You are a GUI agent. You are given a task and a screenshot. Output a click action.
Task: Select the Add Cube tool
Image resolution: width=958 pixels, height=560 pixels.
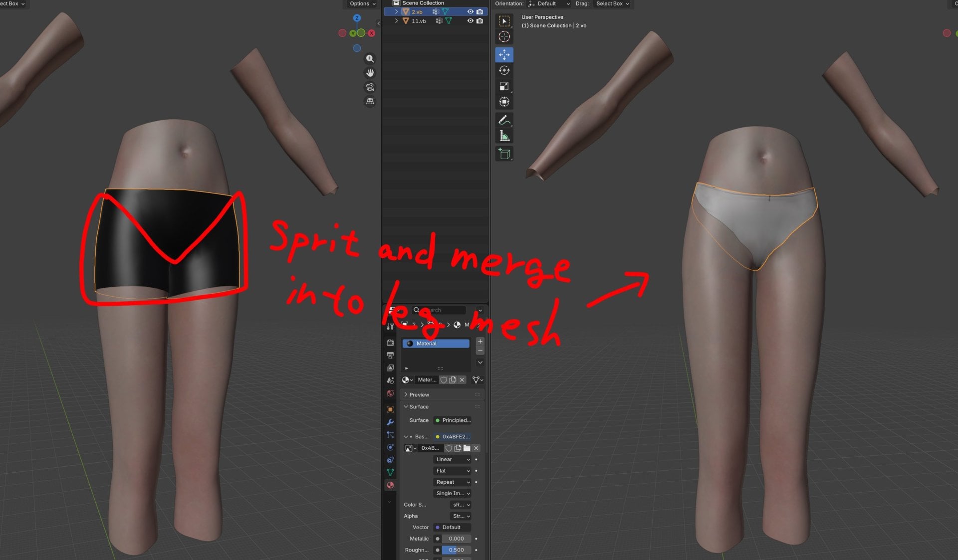pos(504,154)
